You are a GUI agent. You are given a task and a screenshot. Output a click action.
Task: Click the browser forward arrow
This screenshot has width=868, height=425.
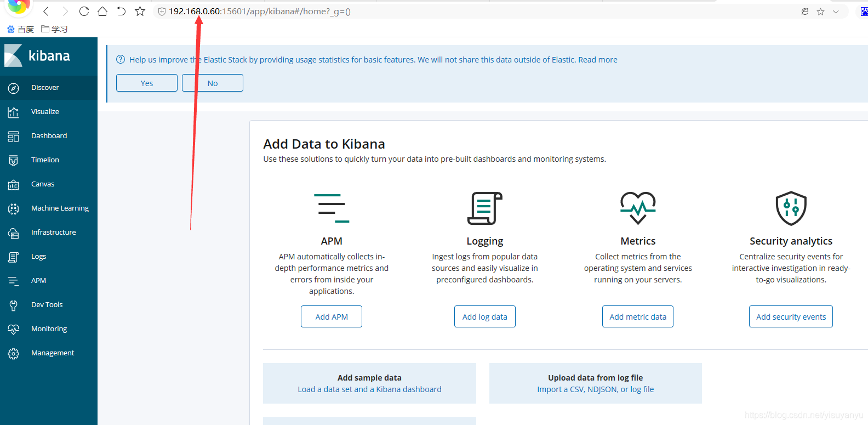(65, 11)
